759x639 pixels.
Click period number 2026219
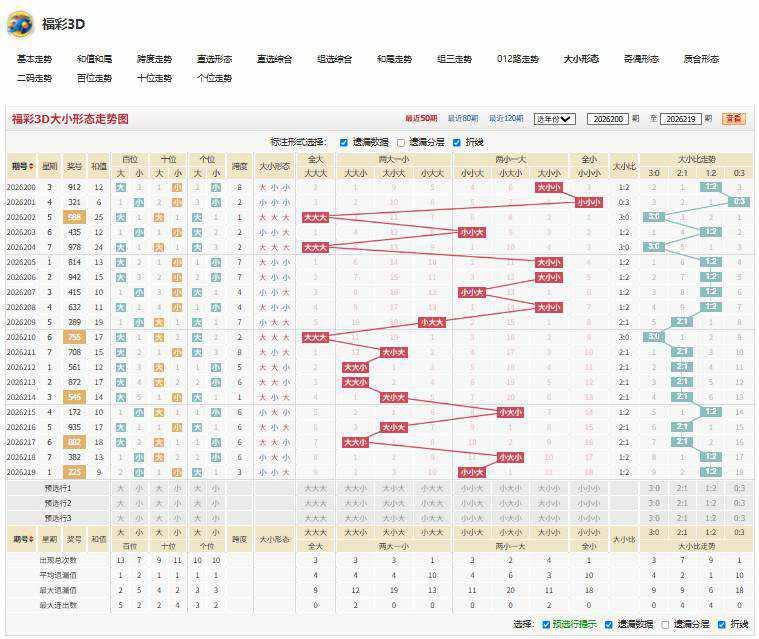coord(21,472)
